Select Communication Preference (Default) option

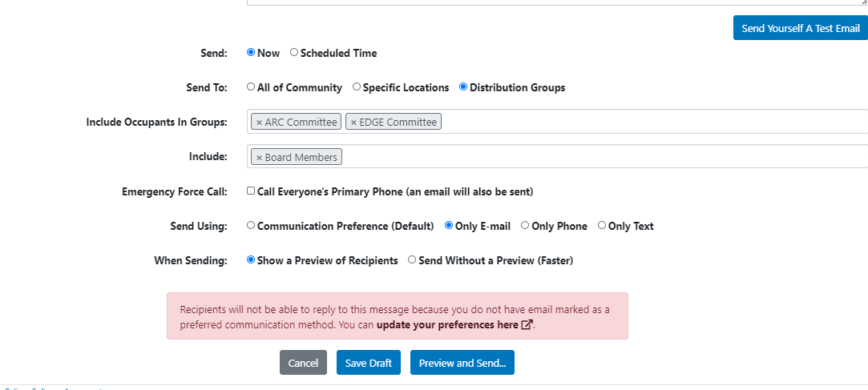pos(251,225)
